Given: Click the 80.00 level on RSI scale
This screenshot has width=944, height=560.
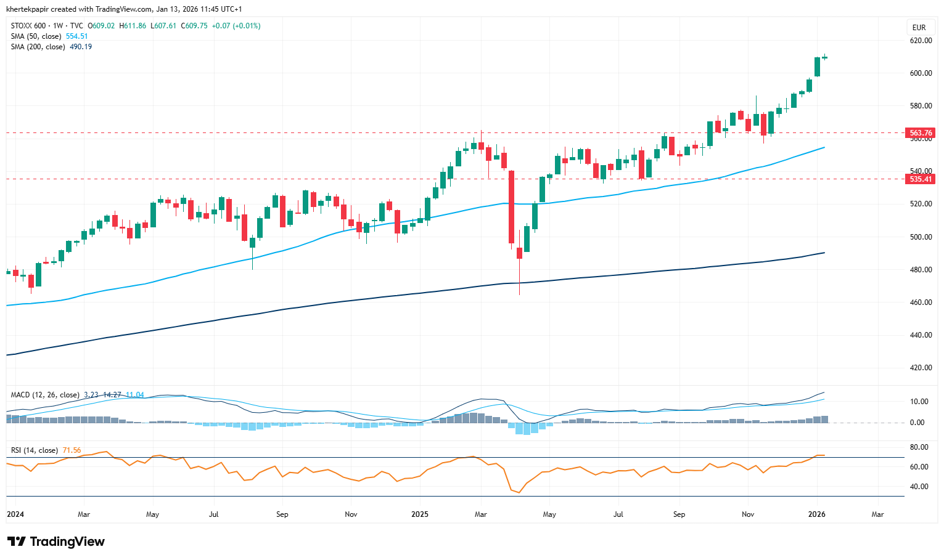Looking at the screenshot, I should coord(919,447).
